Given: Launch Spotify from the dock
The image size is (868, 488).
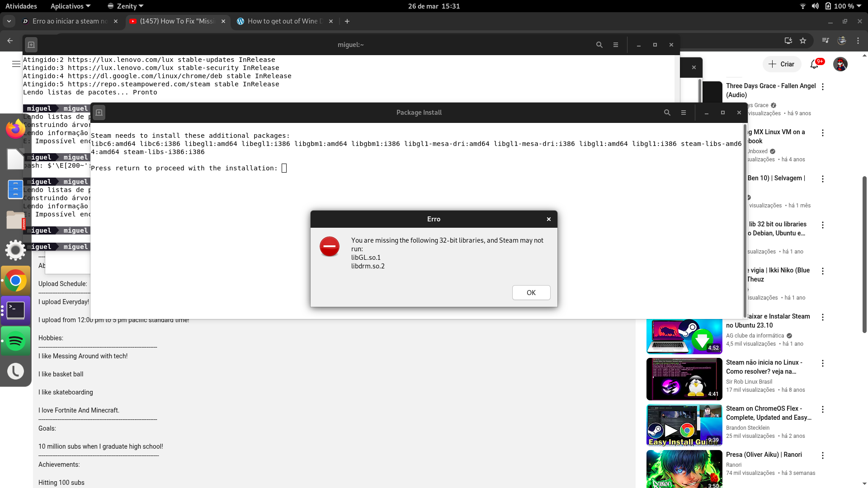Looking at the screenshot, I should click(x=15, y=341).
